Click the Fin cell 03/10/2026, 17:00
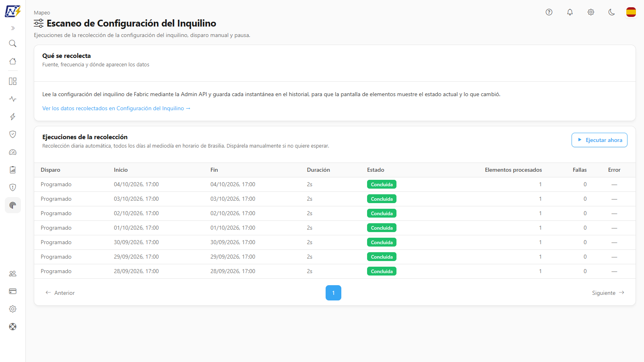Viewport: 644px width, 362px height. tap(233, 199)
